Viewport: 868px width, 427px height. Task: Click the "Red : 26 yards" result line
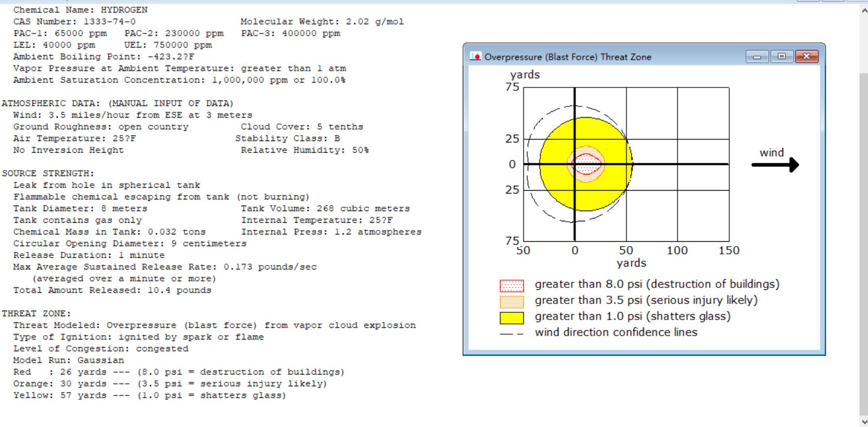click(178, 372)
